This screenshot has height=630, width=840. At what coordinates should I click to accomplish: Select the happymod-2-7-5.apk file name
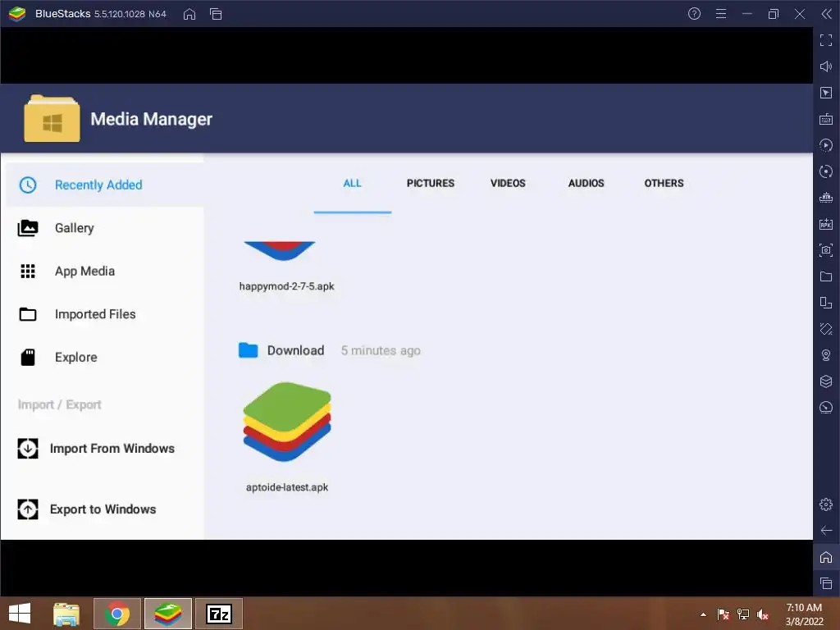286,286
